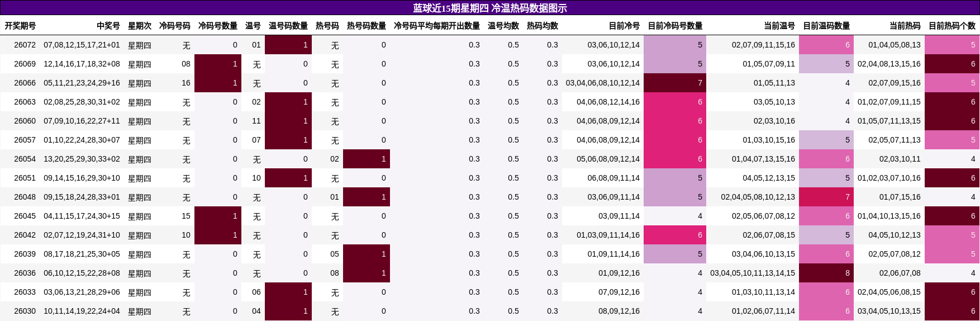Click hot number 05 in row 26039

point(335,254)
